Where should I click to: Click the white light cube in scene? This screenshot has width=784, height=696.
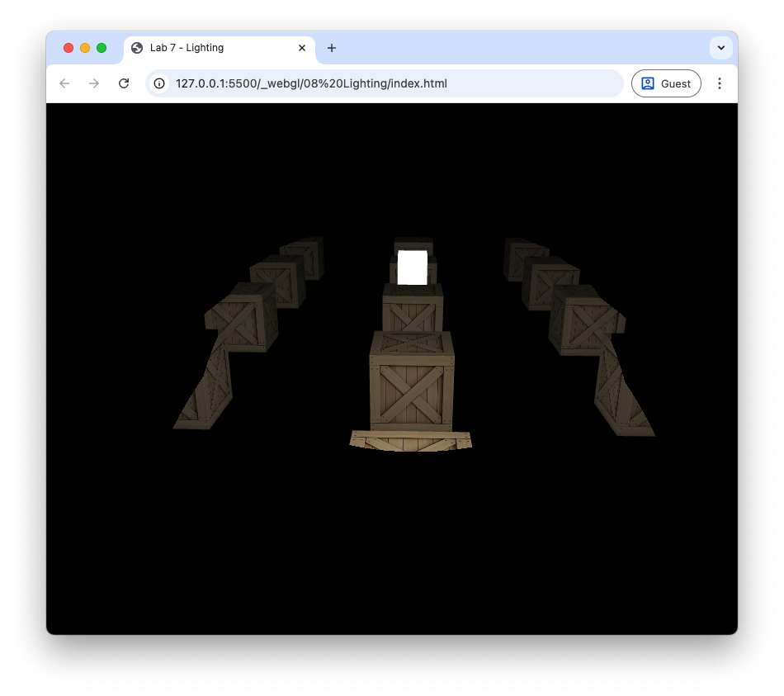click(413, 268)
